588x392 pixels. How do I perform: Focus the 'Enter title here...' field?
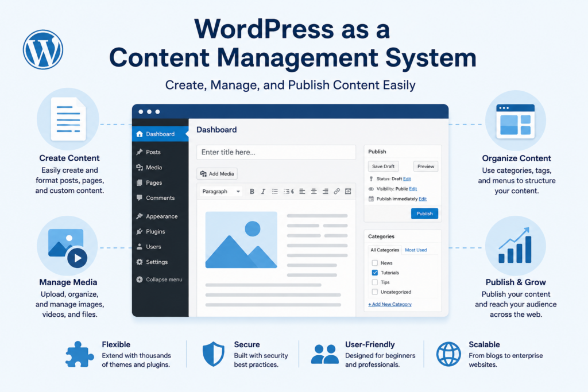[276, 152]
